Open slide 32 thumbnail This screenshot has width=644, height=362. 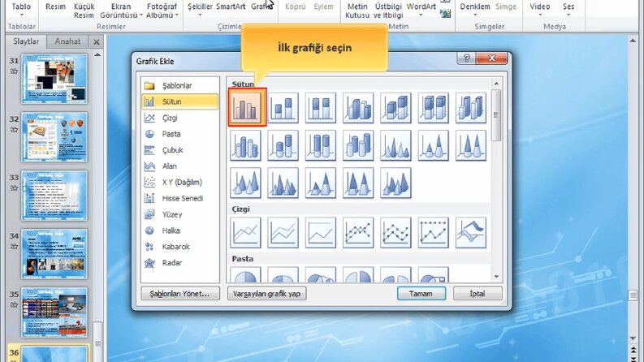54,137
